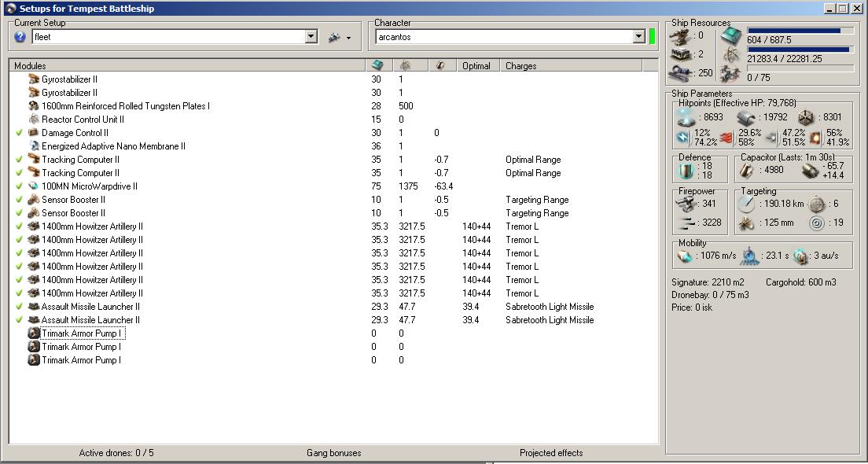This screenshot has width=868, height=464.
Task: Toggle checkmark on first Assault Missile Launcher II
Action: (x=20, y=306)
